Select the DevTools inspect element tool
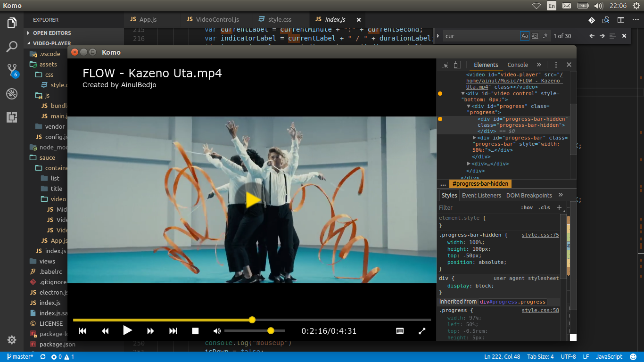The height and width of the screenshot is (362, 644). click(445, 65)
